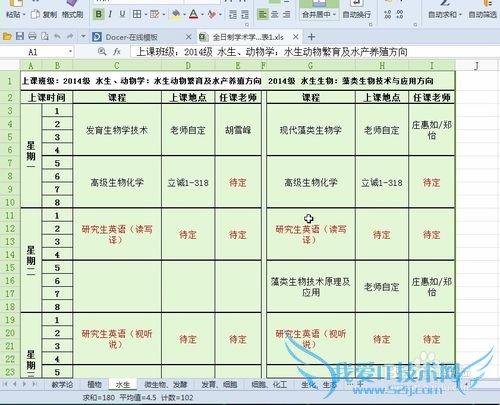
Task: Click the Decrease Indent icon
Action: pyautogui.click(x=233, y=14)
